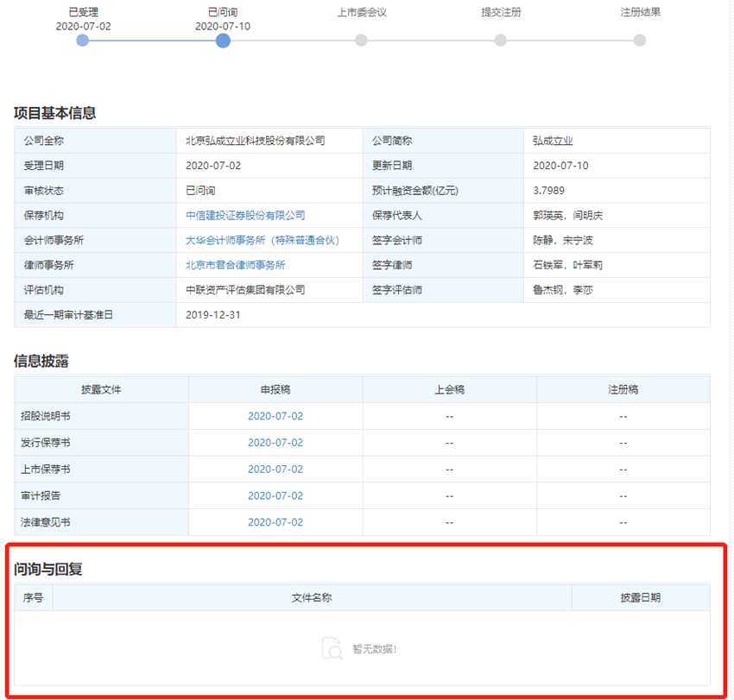Image resolution: width=734 pixels, height=700 pixels.
Task: Click the 披露日期 column header
Action: point(641,597)
